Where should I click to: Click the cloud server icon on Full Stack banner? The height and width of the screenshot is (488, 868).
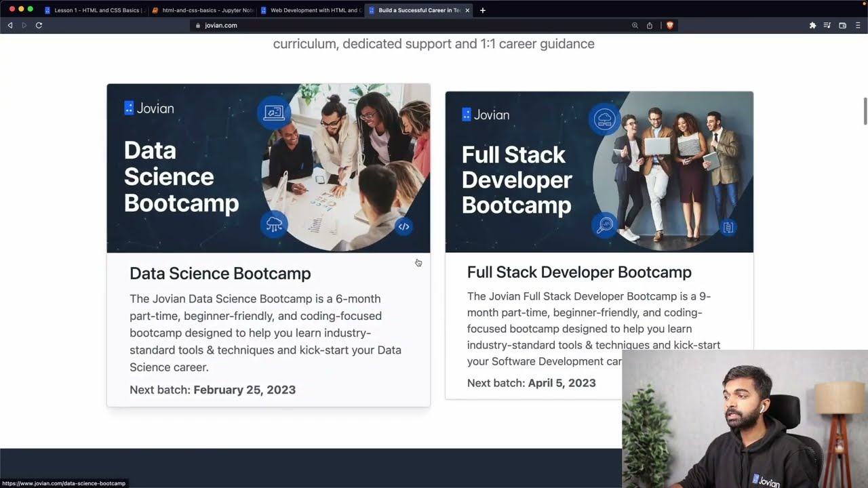pyautogui.click(x=604, y=119)
